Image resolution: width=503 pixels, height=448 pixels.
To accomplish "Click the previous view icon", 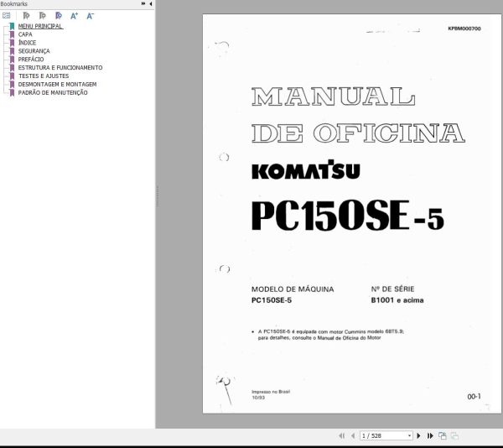I will pyautogui.click(x=443, y=435).
